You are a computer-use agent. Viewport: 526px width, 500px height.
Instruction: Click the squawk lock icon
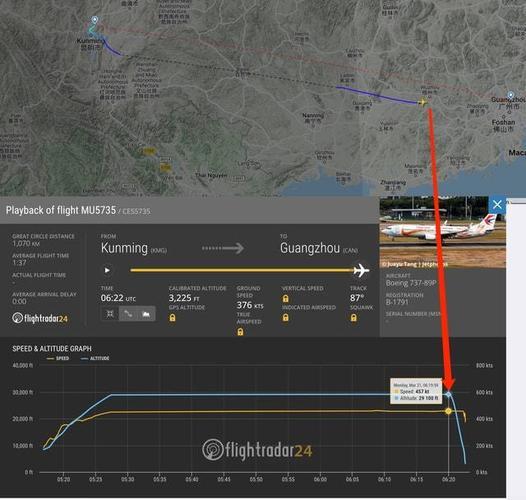pyautogui.click(x=354, y=317)
